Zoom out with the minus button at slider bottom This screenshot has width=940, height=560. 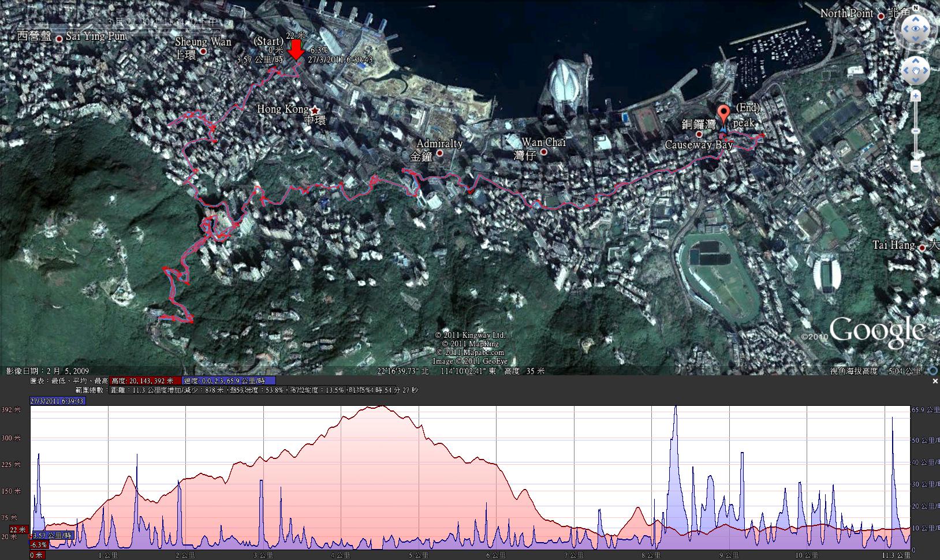[916, 167]
